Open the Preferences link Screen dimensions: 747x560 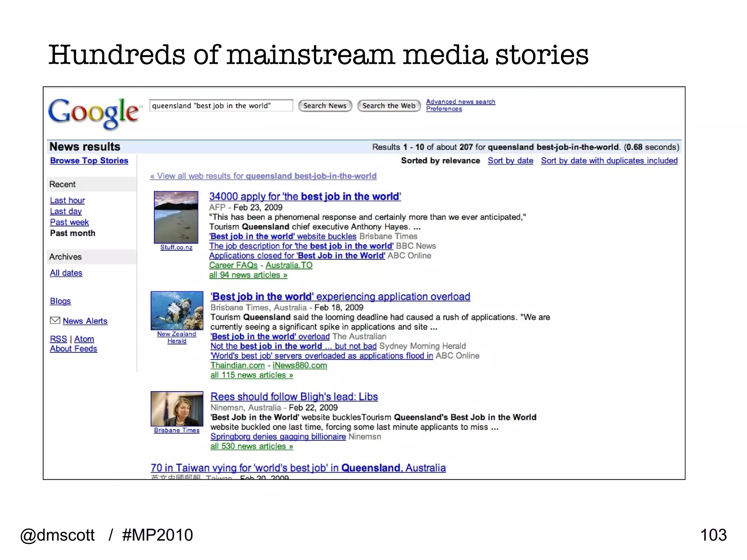[444, 109]
